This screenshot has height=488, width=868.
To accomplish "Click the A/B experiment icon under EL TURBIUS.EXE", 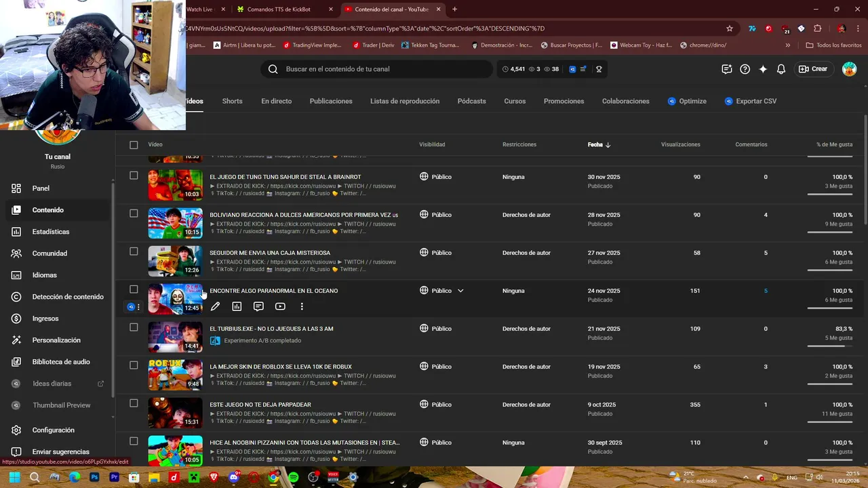I will pyautogui.click(x=215, y=340).
